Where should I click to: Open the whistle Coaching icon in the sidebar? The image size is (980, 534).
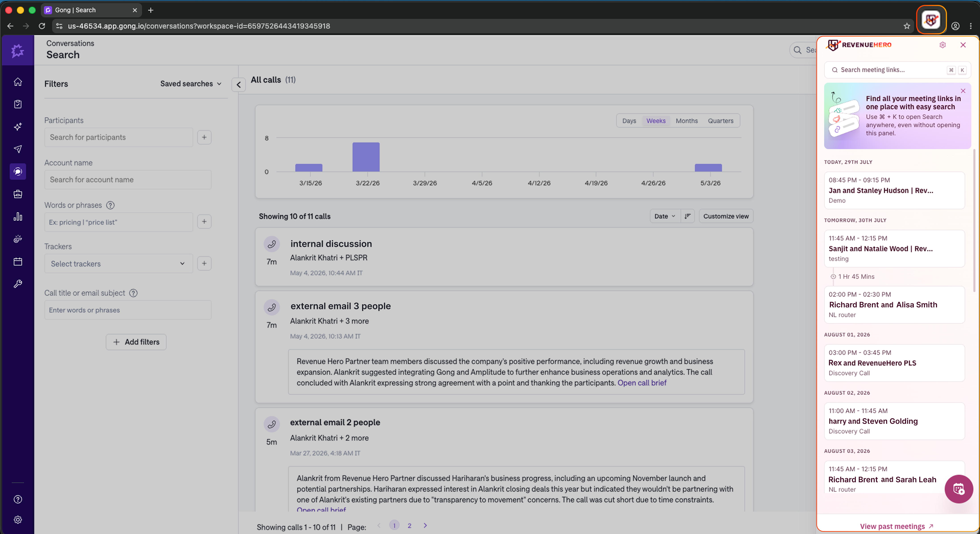click(17, 239)
